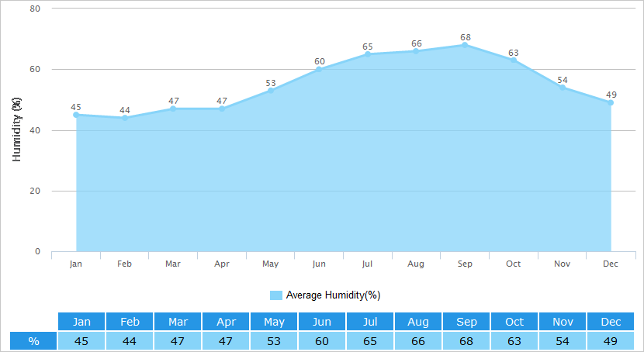This screenshot has height=352, width=644.
Task: Click the Sep header cell in table
Action: pyautogui.click(x=466, y=322)
